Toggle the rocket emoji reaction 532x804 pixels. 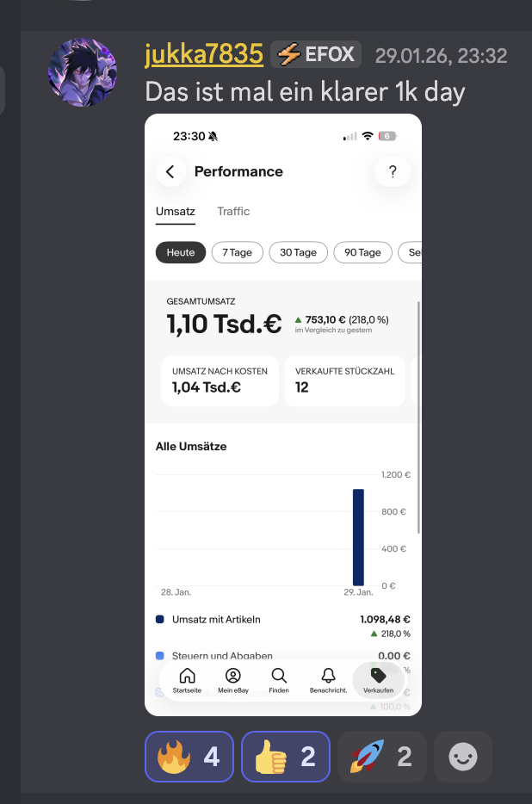[381, 757]
